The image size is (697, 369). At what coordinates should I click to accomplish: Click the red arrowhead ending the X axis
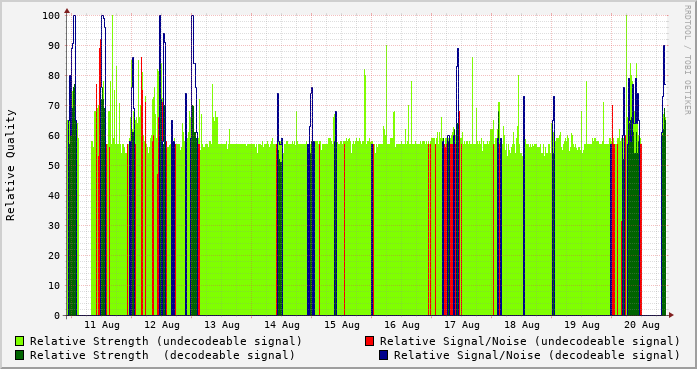click(671, 315)
